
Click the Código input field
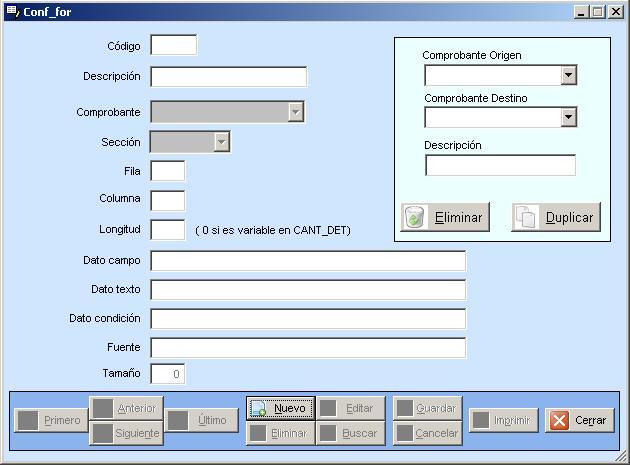[173, 45]
